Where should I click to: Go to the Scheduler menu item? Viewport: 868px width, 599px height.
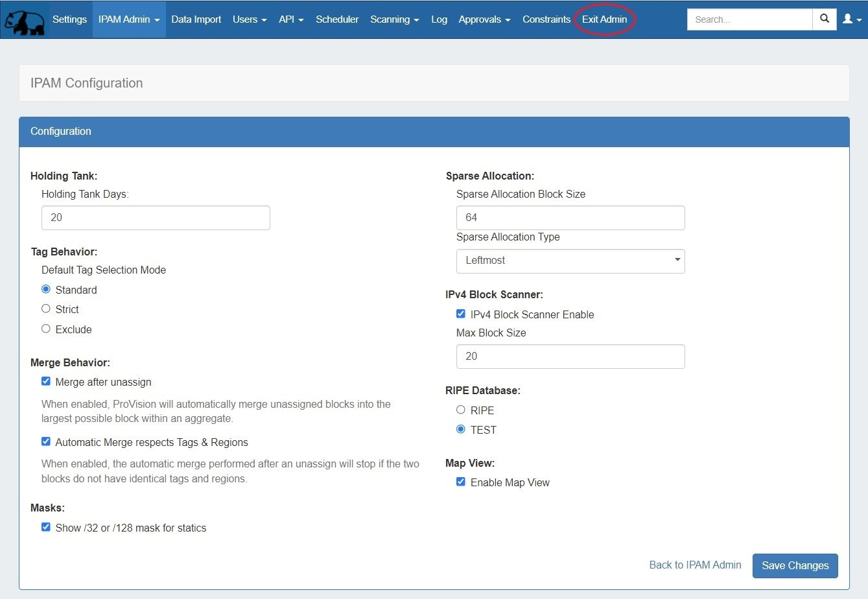(x=337, y=19)
